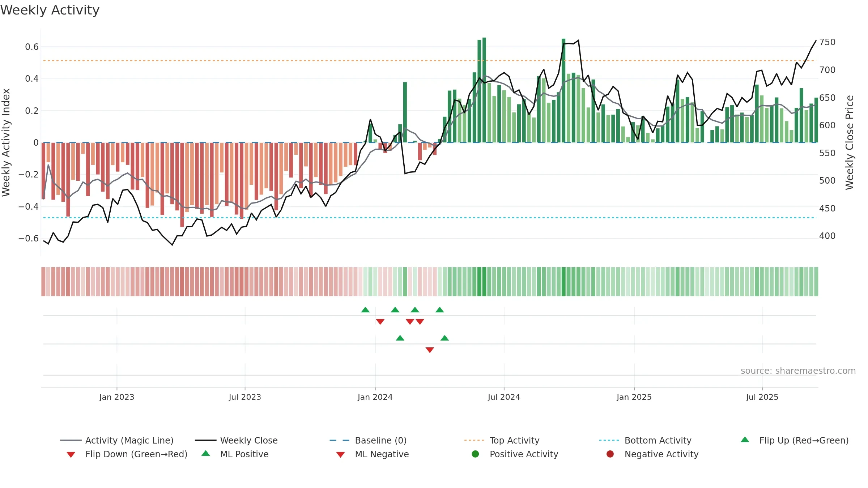Open the sharemaestro.com source text

(798, 371)
